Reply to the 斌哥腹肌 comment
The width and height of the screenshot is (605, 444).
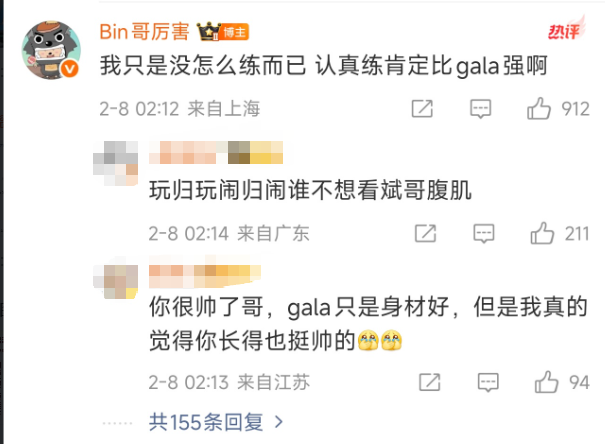pyautogui.click(x=484, y=233)
